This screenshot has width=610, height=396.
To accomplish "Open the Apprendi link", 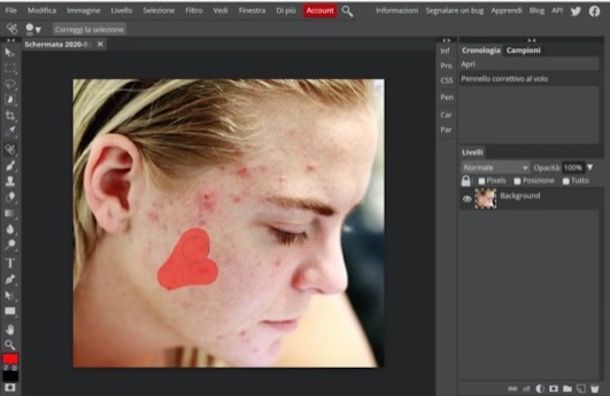I will [x=506, y=11].
